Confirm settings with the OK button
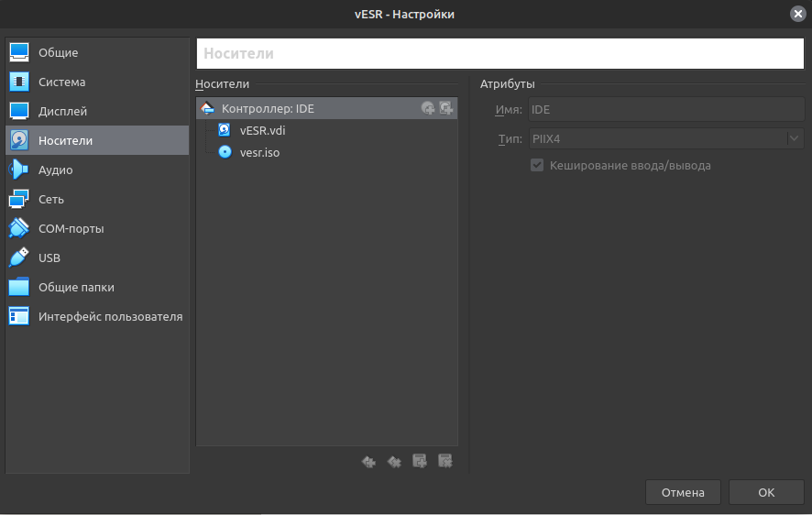The image size is (812, 515). pyautogui.click(x=766, y=492)
